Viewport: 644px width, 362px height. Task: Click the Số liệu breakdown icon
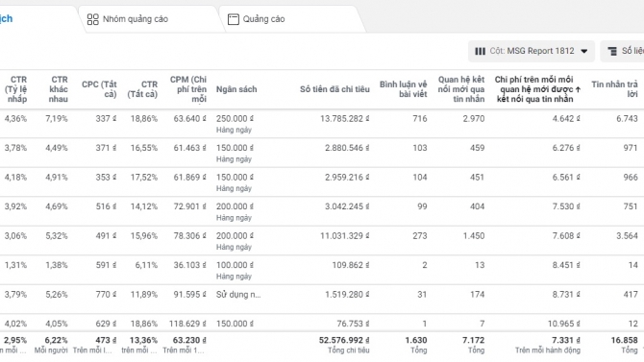(x=612, y=51)
